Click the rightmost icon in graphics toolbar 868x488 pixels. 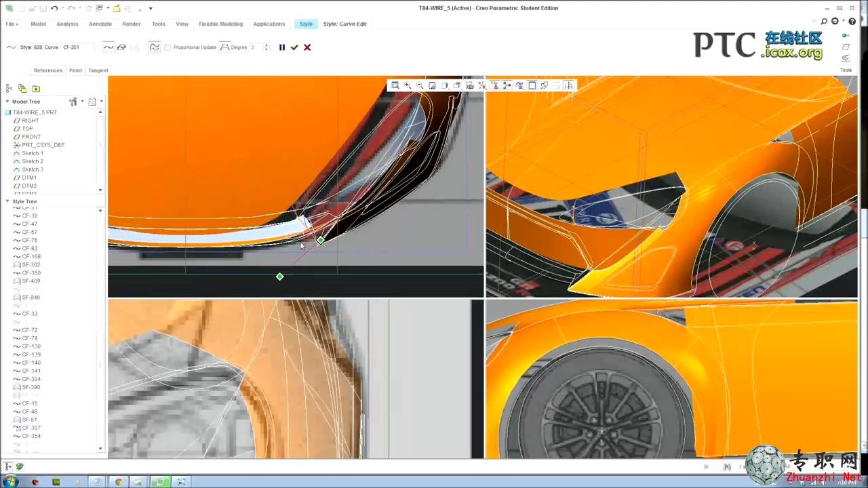[569, 85]
